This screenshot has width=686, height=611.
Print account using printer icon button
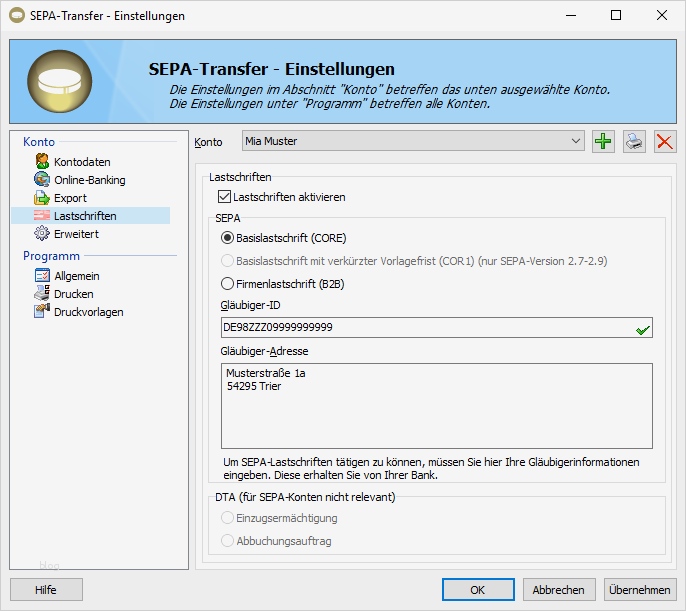(x=634, y=142)
